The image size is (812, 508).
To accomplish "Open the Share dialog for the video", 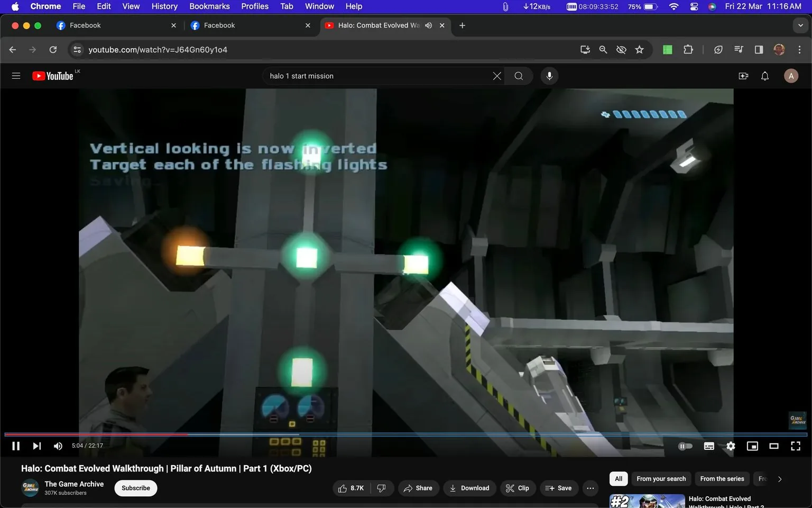I will [418, 488].
